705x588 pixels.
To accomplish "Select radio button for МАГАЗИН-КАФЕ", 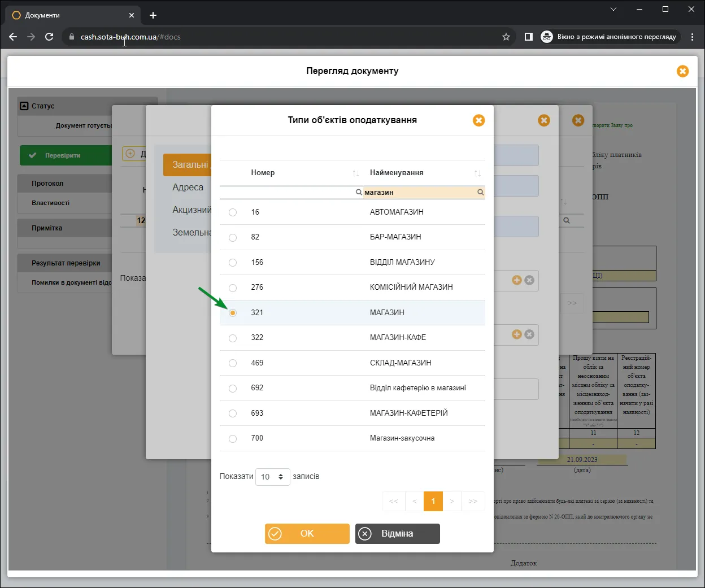I will 233,338.
